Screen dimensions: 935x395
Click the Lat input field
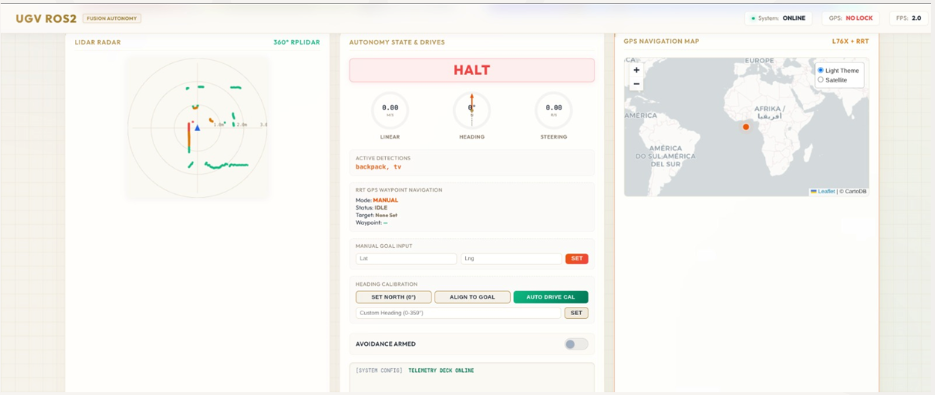point(406,259)
